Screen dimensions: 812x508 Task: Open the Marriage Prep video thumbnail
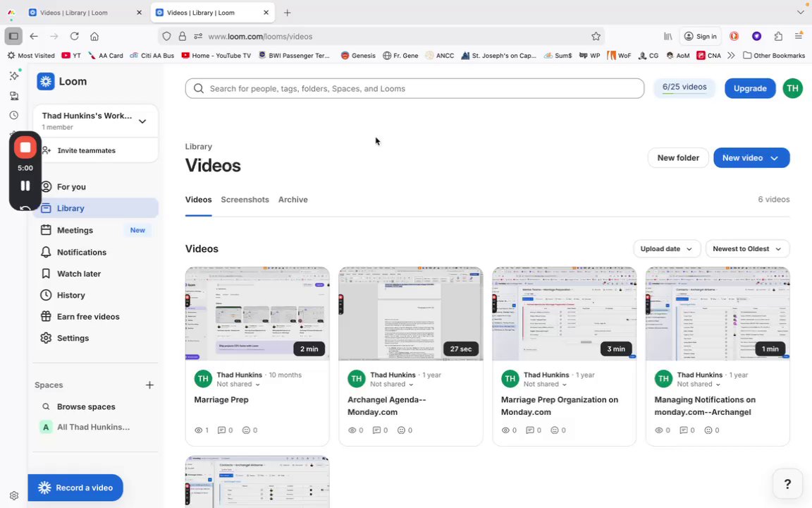pos(257,313)
